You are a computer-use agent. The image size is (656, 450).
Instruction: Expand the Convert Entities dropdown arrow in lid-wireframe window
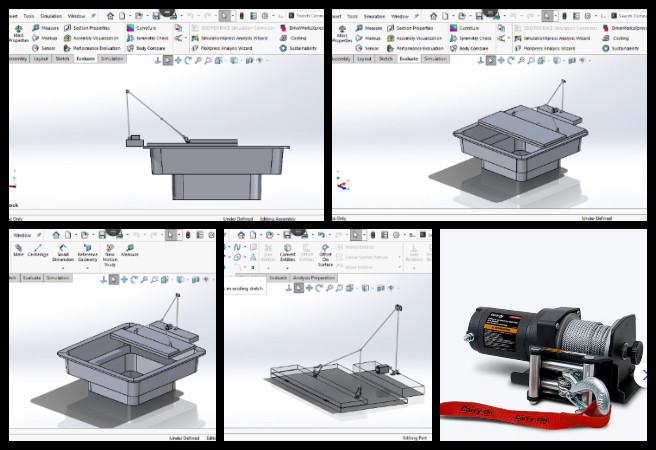[x=287, y=268]
